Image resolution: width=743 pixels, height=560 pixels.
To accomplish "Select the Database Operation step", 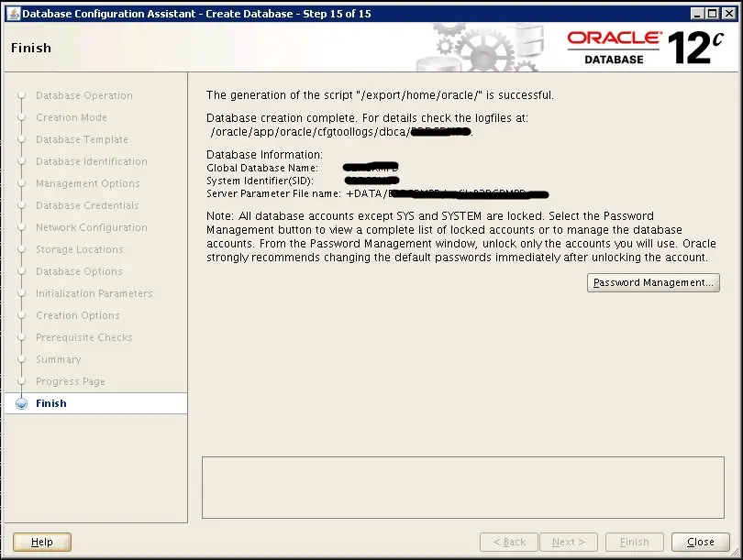I will tap(84, 95).
